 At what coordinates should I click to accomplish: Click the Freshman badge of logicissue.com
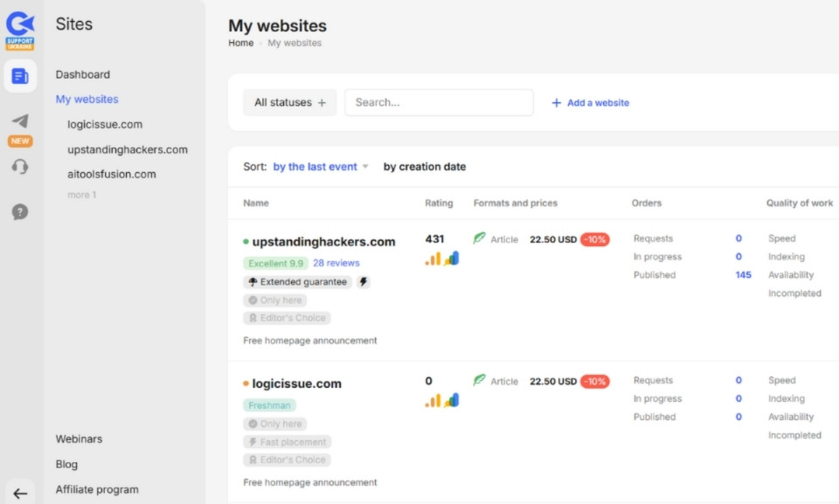coord(270,405)
